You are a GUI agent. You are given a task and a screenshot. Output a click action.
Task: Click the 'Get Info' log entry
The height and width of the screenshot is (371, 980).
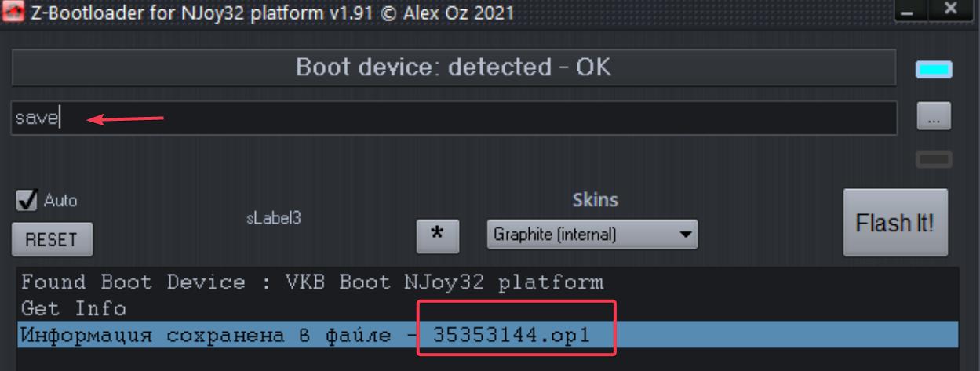tap(74, 308)
